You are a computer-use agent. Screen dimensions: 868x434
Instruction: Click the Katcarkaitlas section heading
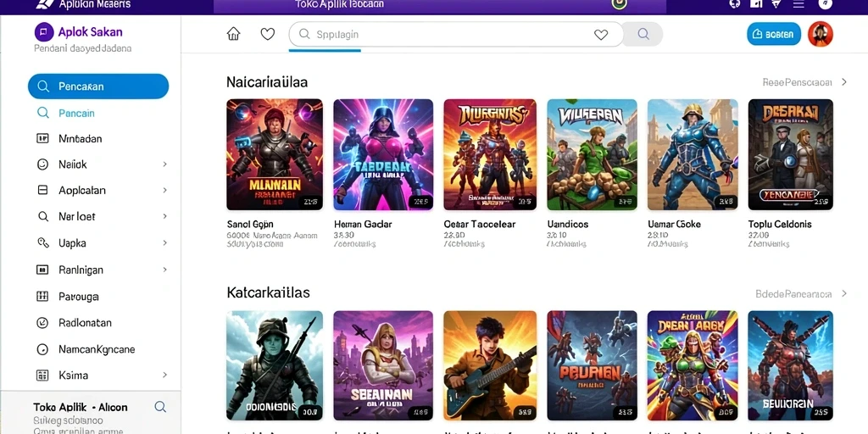coord(269,292)
